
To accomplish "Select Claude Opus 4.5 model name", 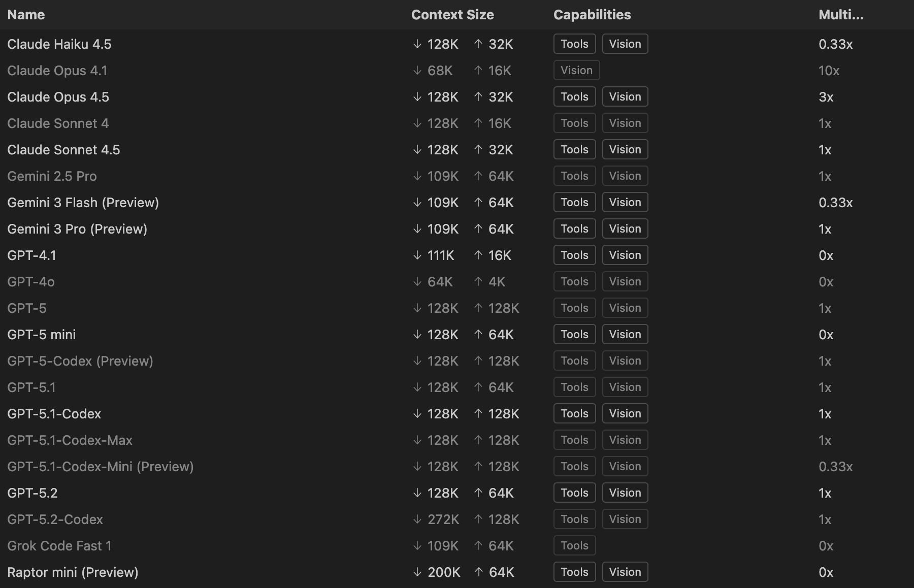I will point(58,97).
